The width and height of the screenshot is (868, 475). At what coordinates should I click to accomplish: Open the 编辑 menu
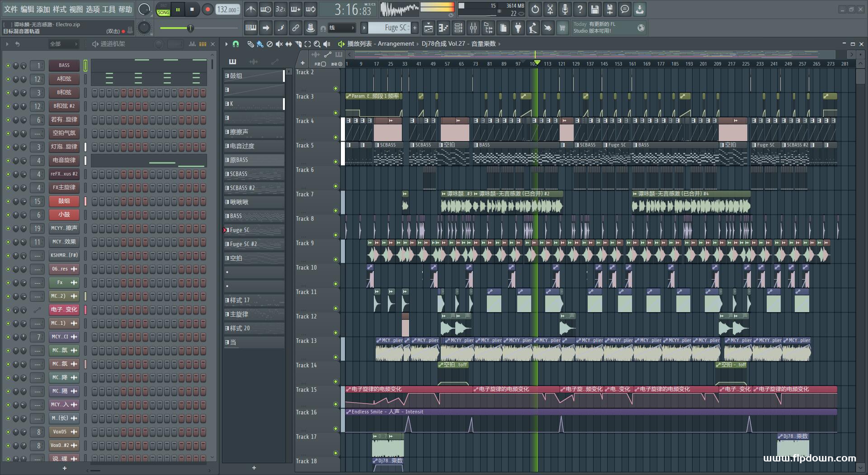(x=27, y=9)
